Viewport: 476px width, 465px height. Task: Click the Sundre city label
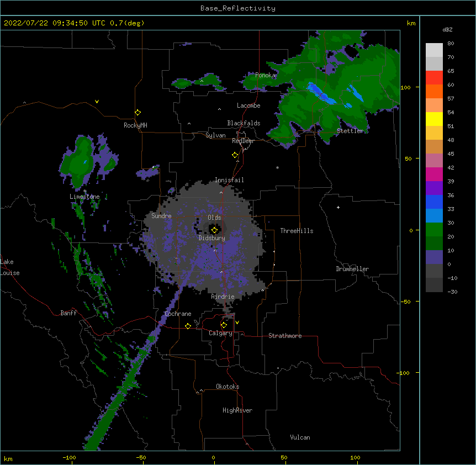click(161, 216)
